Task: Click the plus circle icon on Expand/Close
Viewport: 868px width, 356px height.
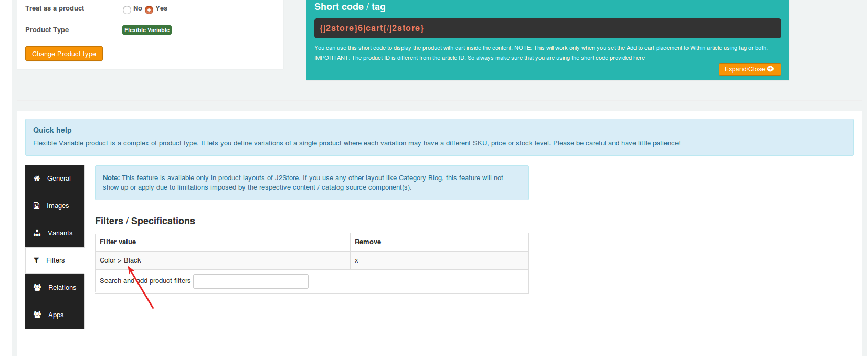Action: [770, 69]
